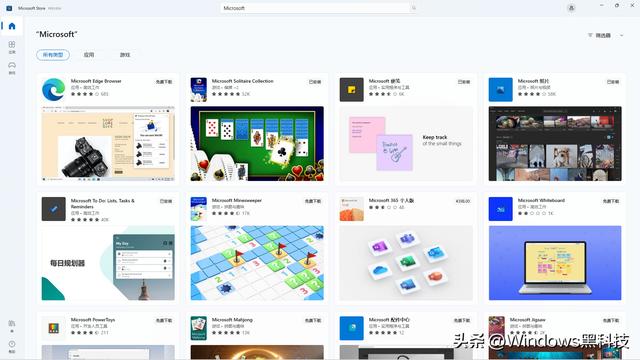Open the Microsoft PowerToys app icon
This screenshot has height=360, width=640.
pyautogui.click(x=53, y=328)
